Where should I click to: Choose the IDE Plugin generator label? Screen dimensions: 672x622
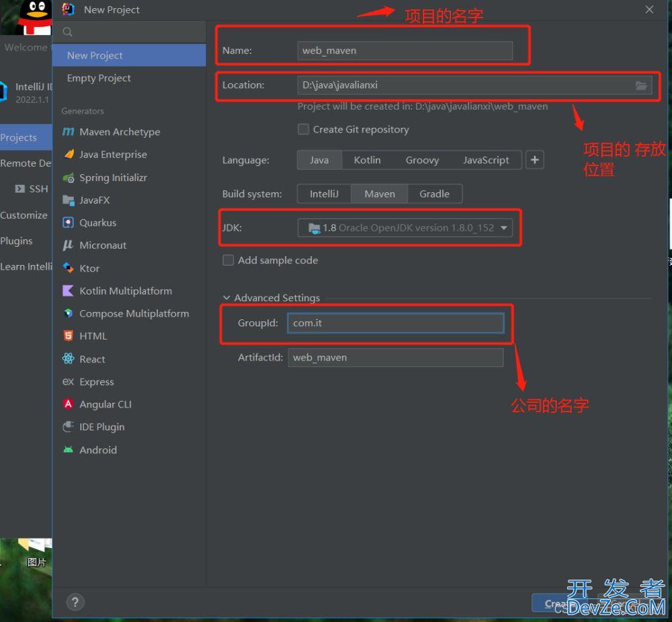[x=102, y=427]
